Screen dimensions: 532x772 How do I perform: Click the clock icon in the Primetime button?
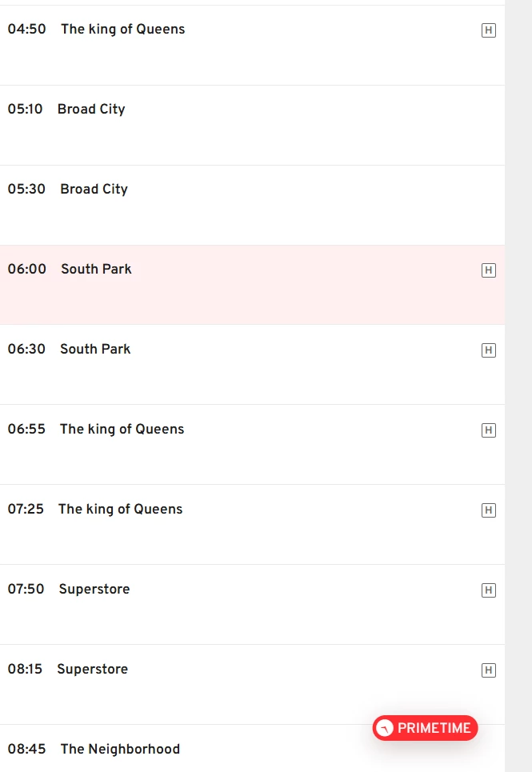click(x=385, y=728)
